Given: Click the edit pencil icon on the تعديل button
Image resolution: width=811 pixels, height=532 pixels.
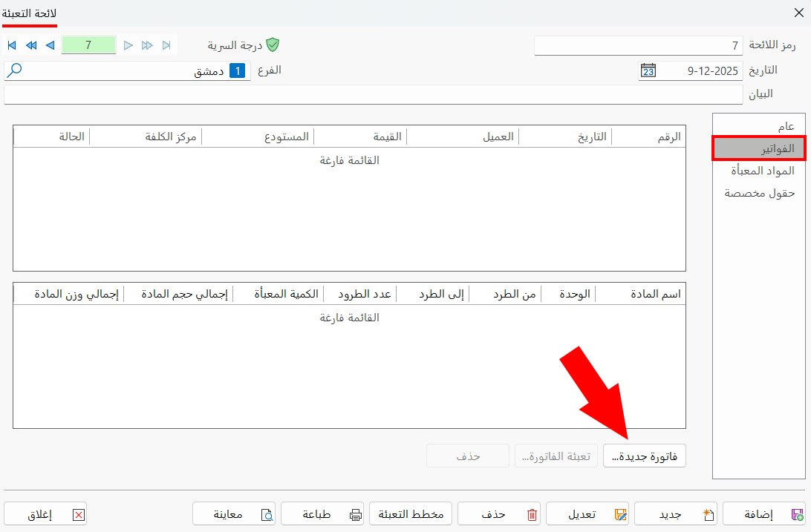Looking at the screenshot, I should pos(621,513).
